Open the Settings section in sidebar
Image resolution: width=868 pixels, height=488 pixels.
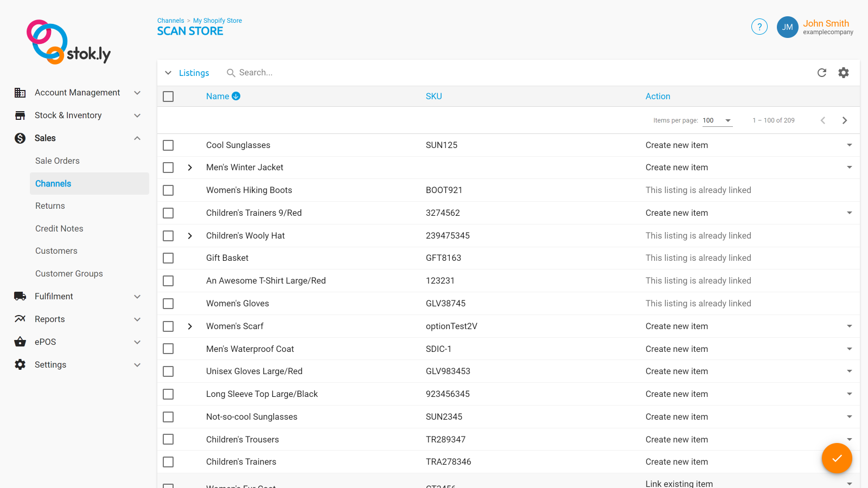click(x=50, y=364)
